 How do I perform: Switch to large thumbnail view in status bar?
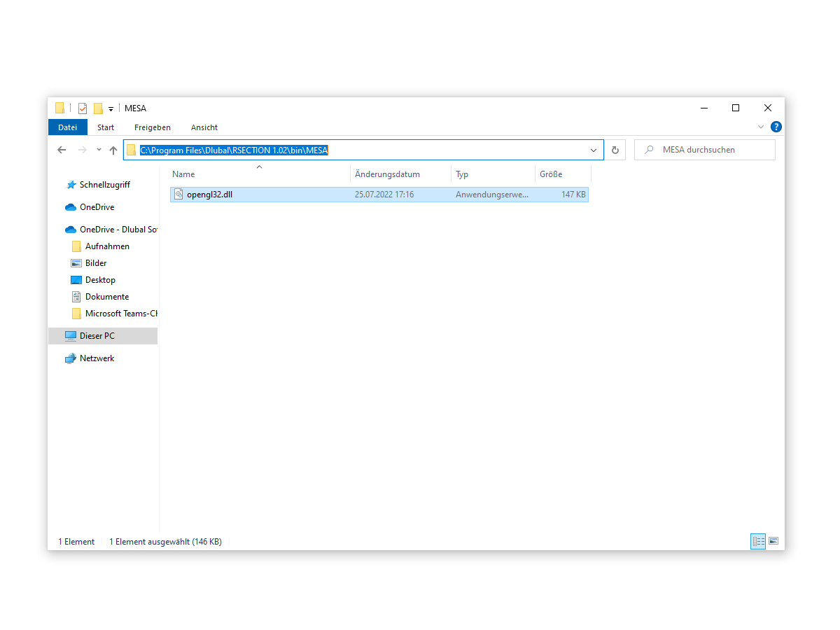tap(773, 541)
